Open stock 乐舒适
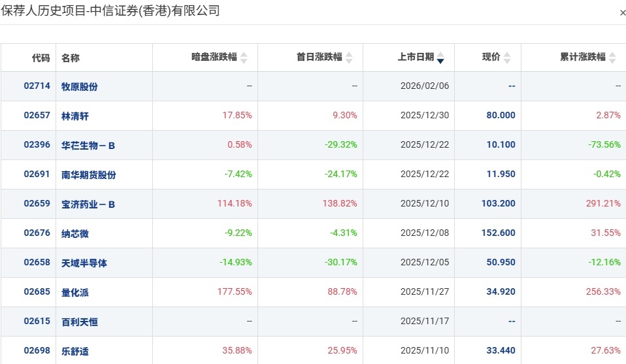 [74, 352]
